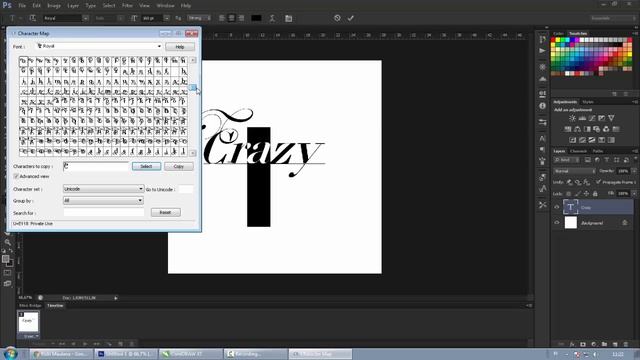Click the Select button in Character Map
This screenshot has height=360, width=640.
[x=146, y=166]
